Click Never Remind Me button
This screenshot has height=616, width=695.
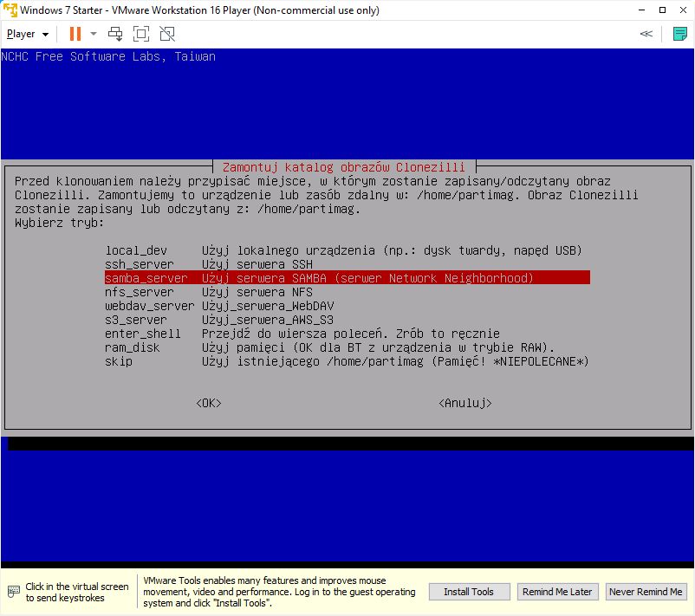(x=646, y=592)
